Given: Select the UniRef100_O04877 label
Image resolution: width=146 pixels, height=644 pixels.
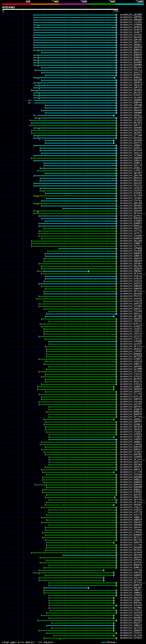Looking at the screenshot, I should [131, 32].
